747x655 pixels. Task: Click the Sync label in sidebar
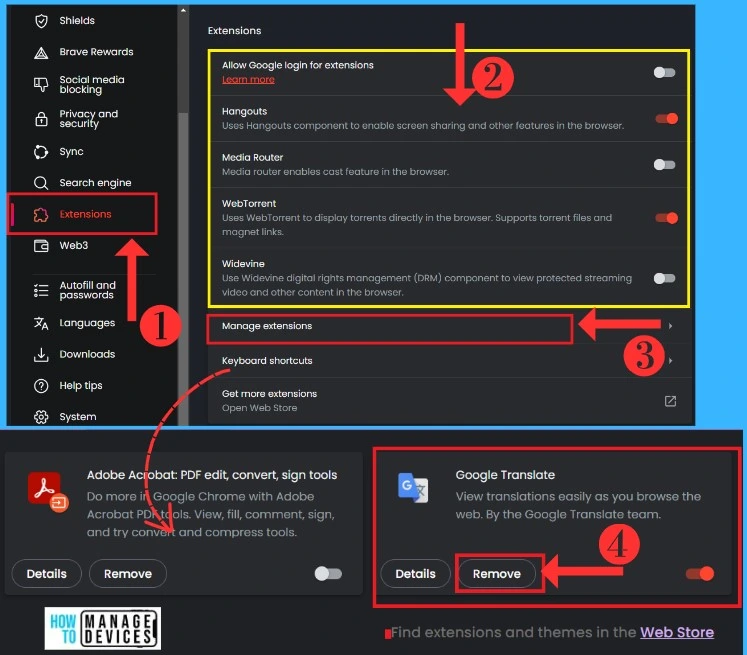tap(71, 152)
